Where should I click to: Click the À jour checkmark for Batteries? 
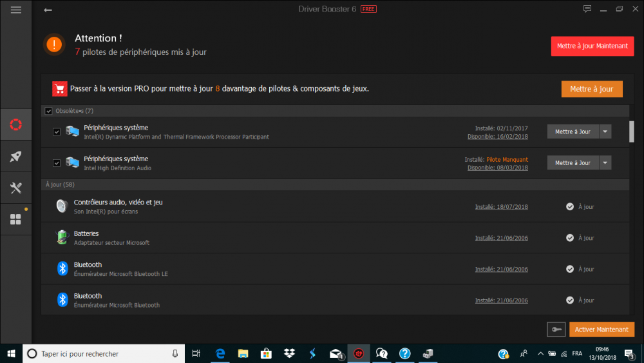pos(570,238)
